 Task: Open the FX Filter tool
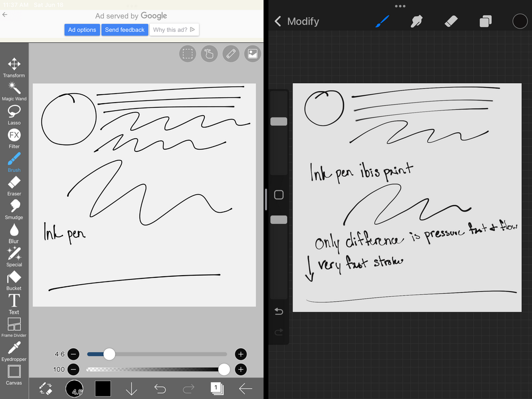pyautogui.click(x=14, y=139)
